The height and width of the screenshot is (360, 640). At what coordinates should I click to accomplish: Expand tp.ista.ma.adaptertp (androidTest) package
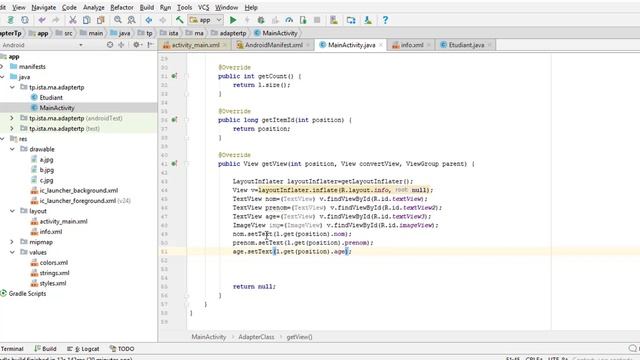12,118
